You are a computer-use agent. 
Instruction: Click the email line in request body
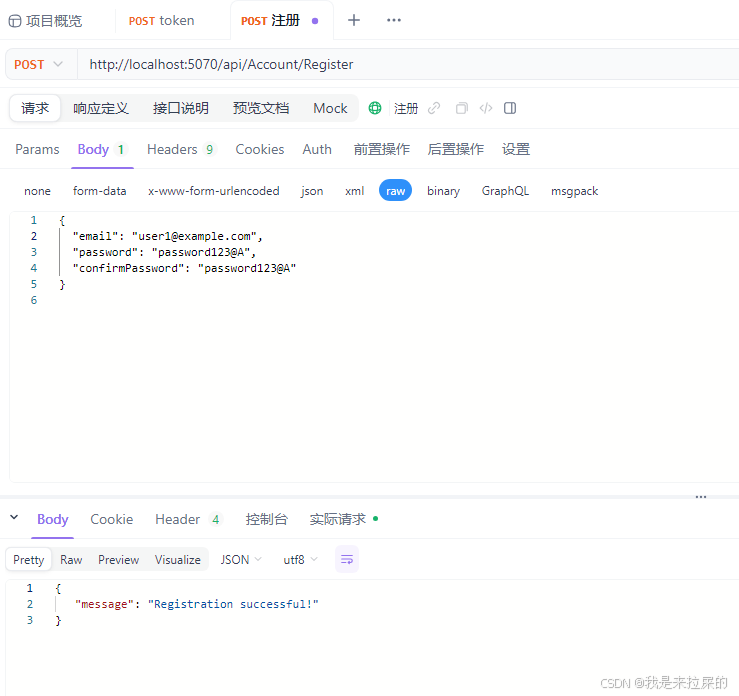click(x=167, y=236)
